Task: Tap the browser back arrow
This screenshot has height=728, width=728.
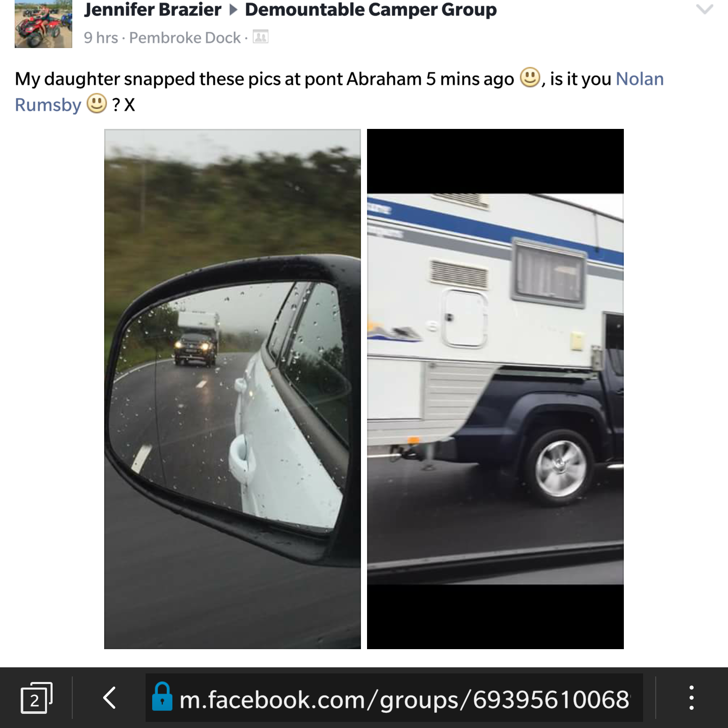Action: tap(110, 698)
